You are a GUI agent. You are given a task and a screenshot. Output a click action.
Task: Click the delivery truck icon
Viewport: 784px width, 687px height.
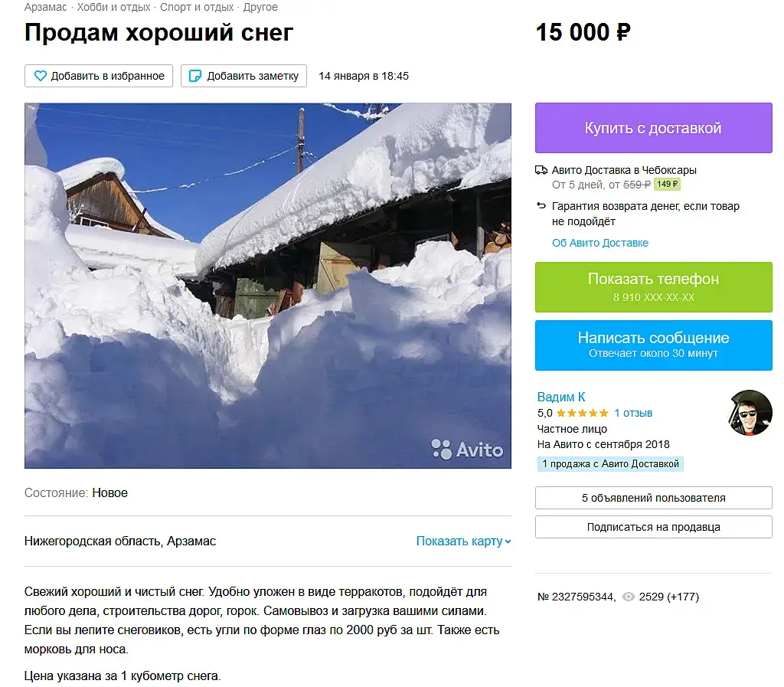[541, 170]
